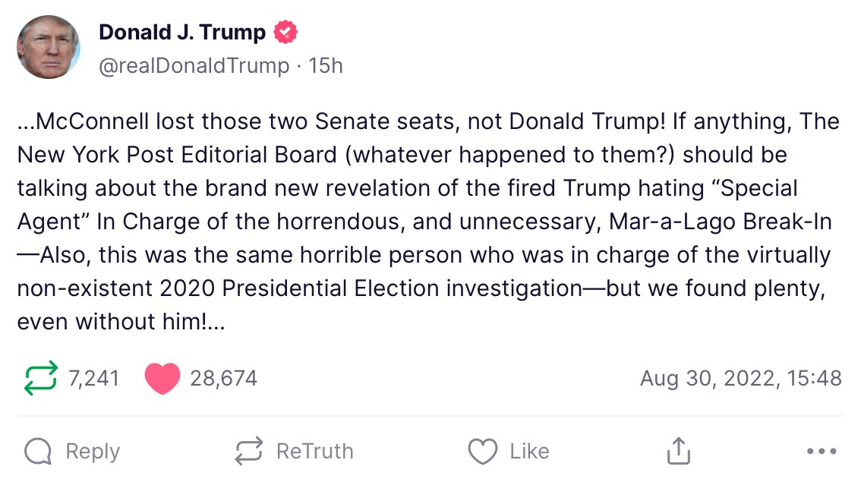Image resolution: width=861 pixels, height=504 pixels.
Task: Click the green ReTruth arrows icon
Action: click(x=40, y=378)
